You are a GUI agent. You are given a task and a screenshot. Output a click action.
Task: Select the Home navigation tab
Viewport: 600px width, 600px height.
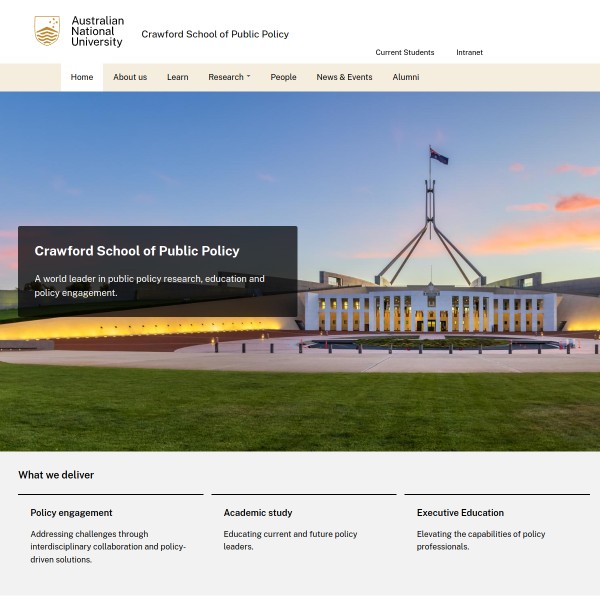82,77
